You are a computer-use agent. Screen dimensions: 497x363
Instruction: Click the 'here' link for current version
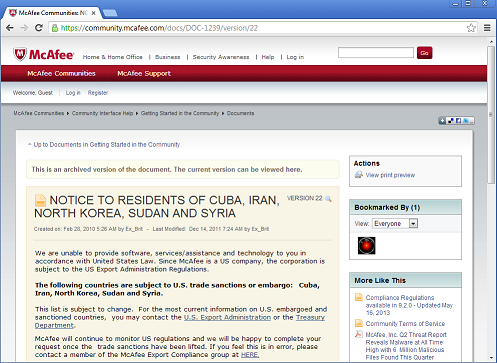click(x=293, y=169)
